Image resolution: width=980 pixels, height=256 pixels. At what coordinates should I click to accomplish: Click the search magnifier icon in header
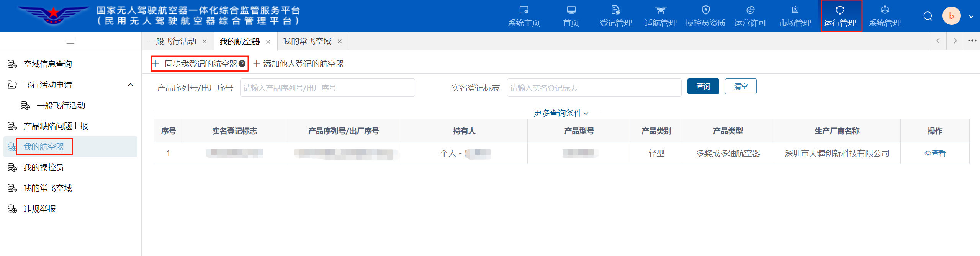[928, 16]
